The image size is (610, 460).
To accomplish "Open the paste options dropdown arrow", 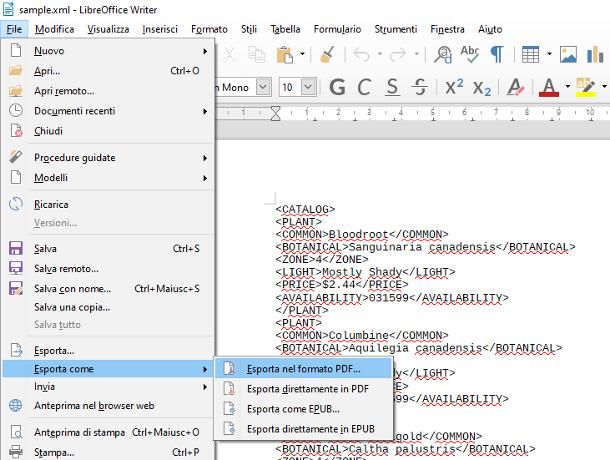I will 302,54.
